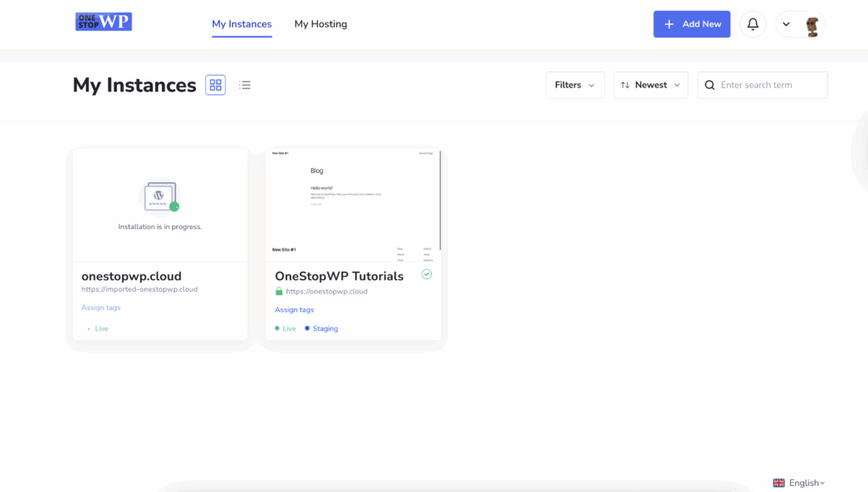Open the notifications bell
The height and width of the screenshot is (492, 868).
point(753,25)
